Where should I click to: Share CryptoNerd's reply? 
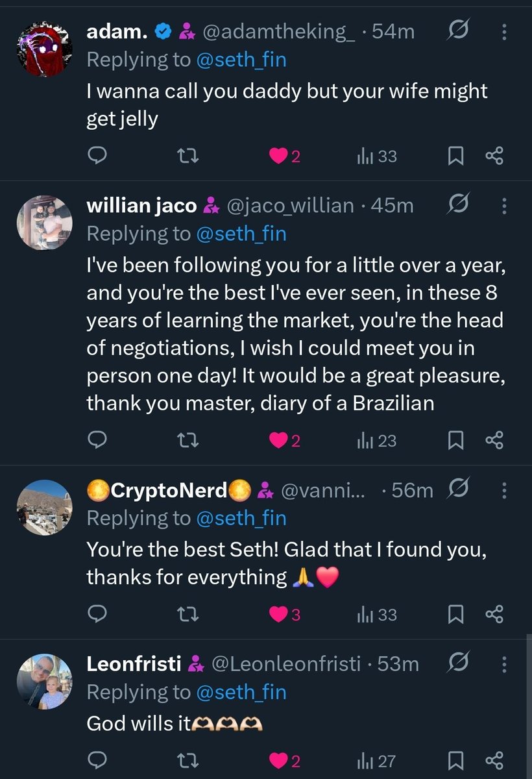click(494, 614)
